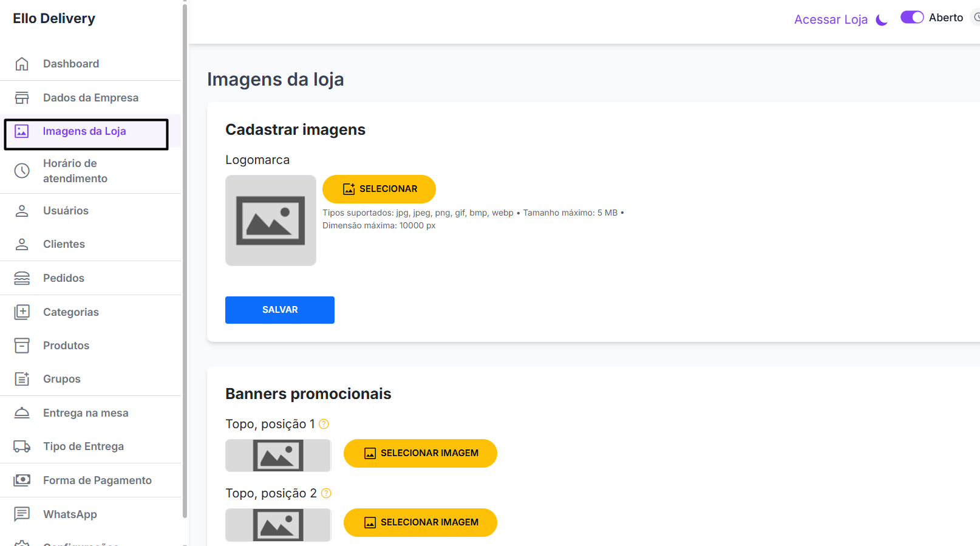Click SELECIONAR IMAGEM for Topo, posição 1
The width and height of the screenshot is (980, 546).
point(420,453)
